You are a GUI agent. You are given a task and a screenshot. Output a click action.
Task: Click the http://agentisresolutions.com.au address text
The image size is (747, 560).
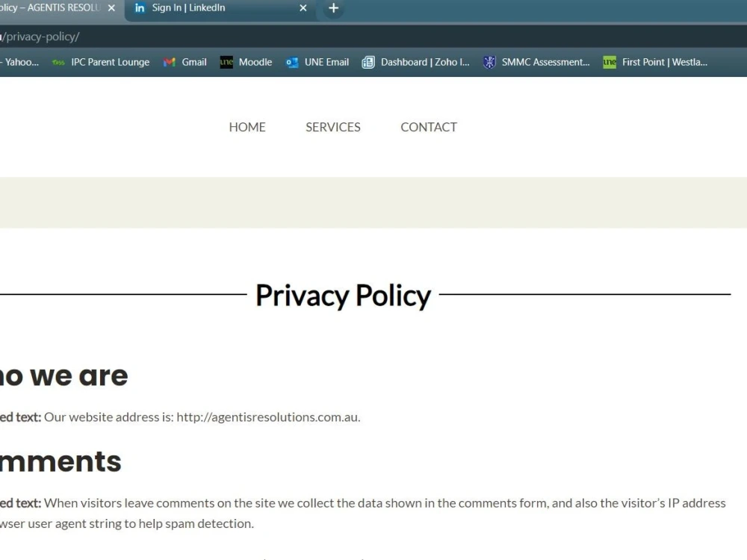tap(268, 417)
